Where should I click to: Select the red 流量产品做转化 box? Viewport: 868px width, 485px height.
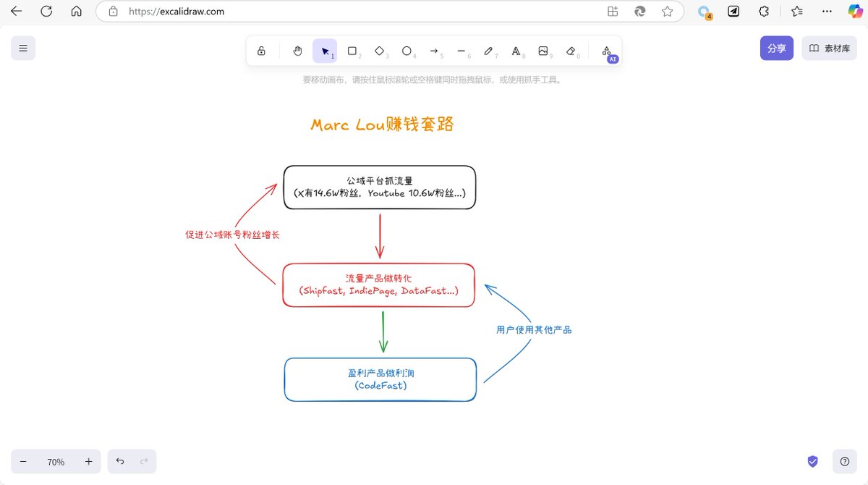pos(378,285)
